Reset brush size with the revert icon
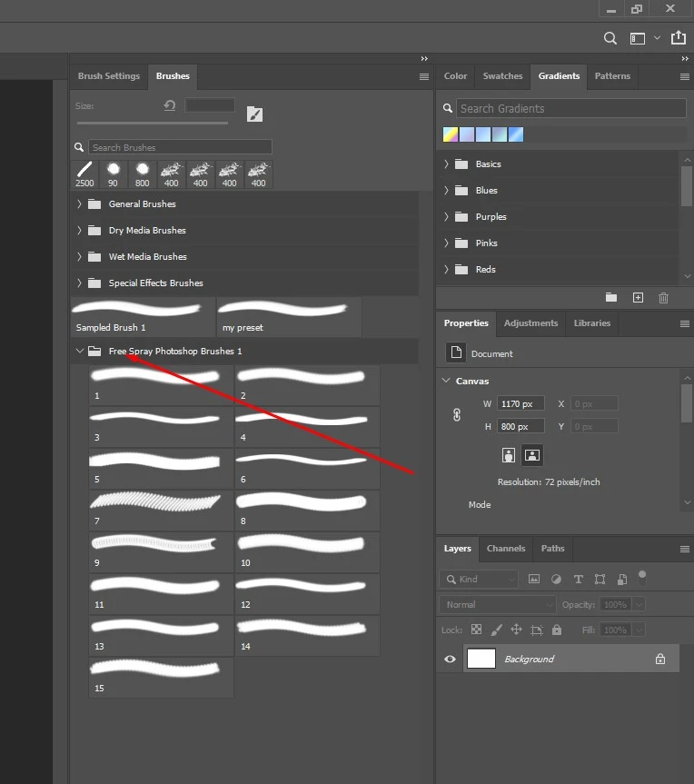This screenshot has width=694, height=784. 170,105
